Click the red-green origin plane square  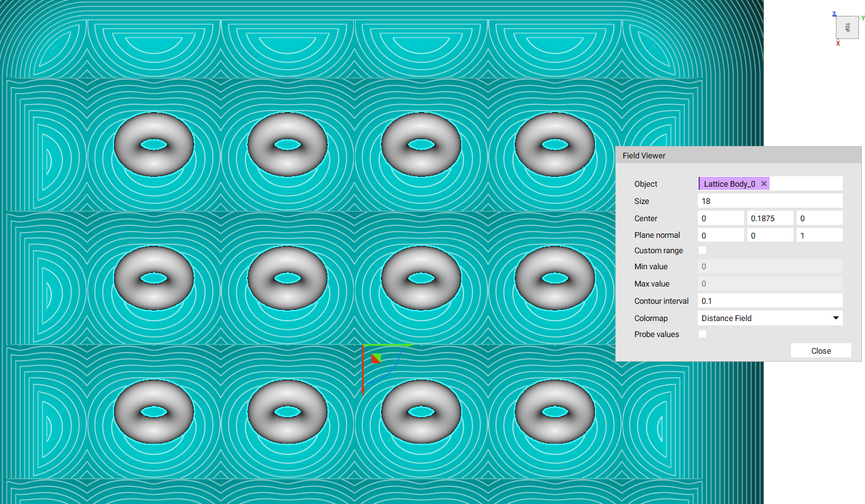point(376,359)
